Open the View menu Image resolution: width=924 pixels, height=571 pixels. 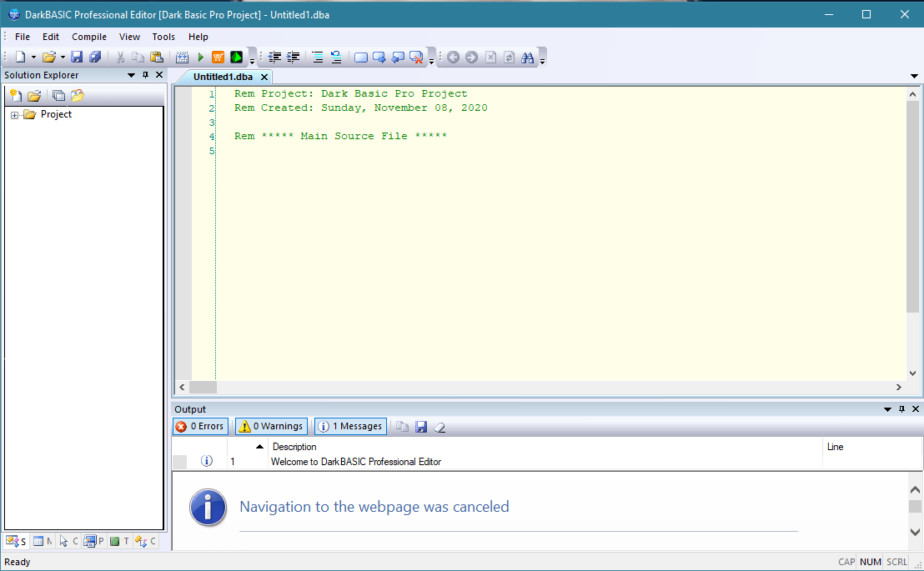(x=129, y=37)
